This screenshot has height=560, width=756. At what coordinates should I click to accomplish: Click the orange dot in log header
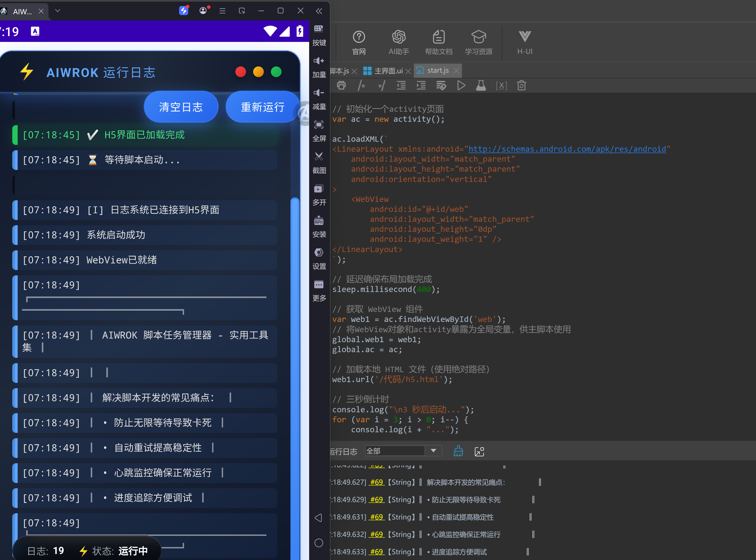258,72
